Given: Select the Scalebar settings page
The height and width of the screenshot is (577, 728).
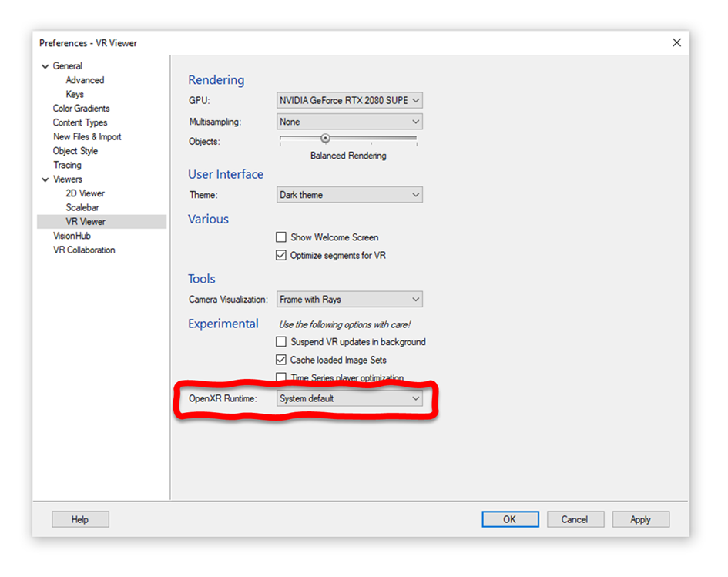Looking at the screenshot, I should click(82, 207).
